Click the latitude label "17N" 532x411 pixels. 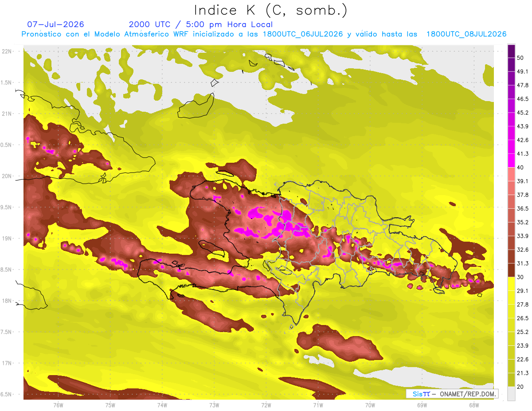click(x=6, y=363)
